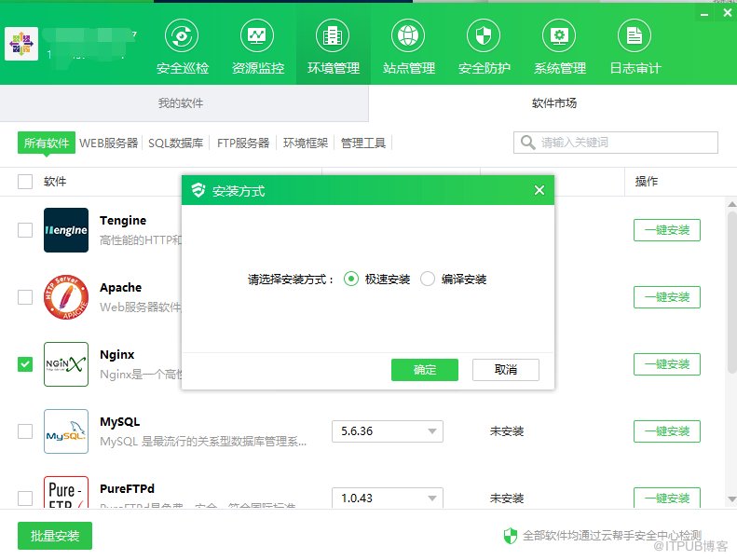Select the 极速安装 radio option
The height and width of the screenshot is (560, 737).
[351, 279]
